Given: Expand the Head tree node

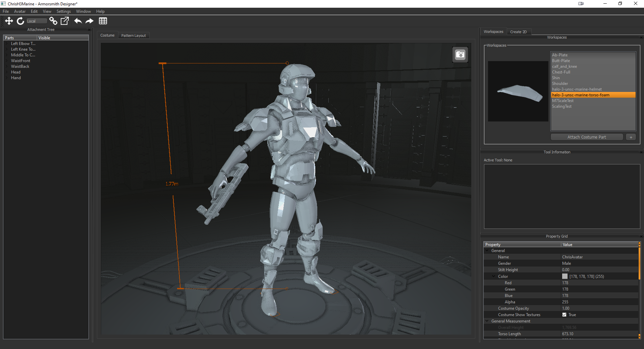Looking at the screenshot, I should click(x=7, y=72).
